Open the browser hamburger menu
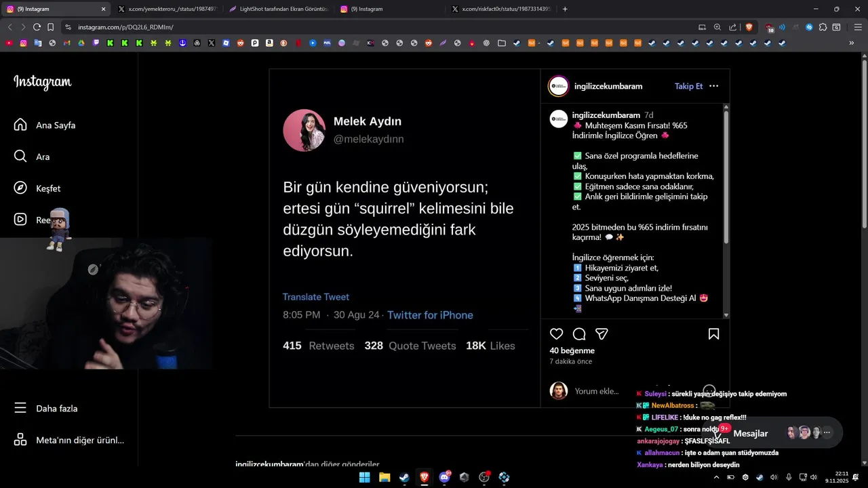Image resolution: width=868 pixels, height=488 pixels. pos(858,27)
